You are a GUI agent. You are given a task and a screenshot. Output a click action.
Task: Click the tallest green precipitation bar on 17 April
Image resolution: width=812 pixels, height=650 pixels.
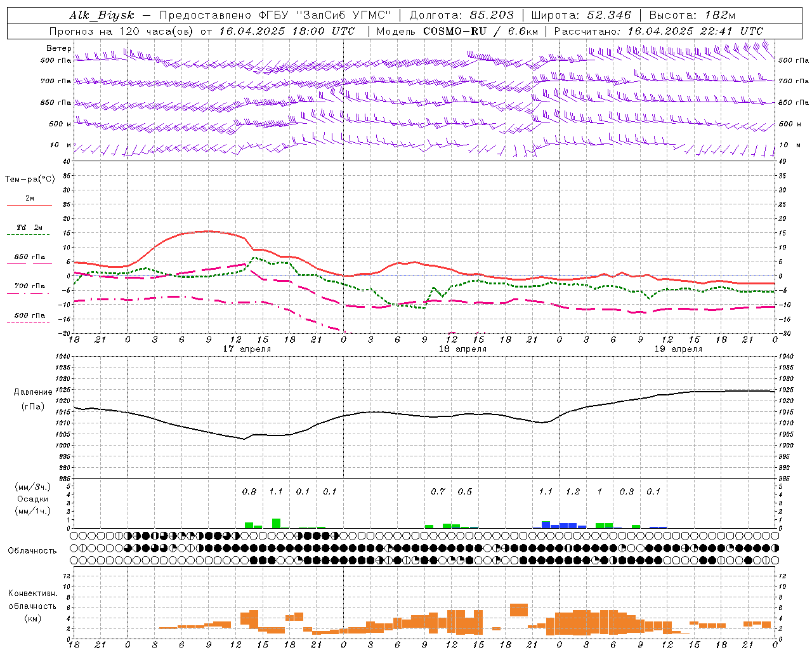[x=276, y=524]
